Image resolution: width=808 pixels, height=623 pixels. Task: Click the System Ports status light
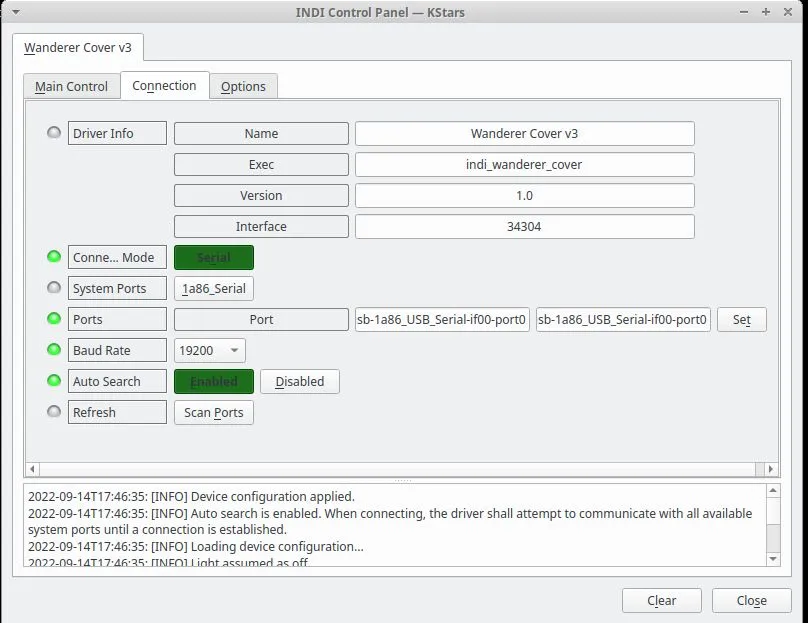point(54,288)
